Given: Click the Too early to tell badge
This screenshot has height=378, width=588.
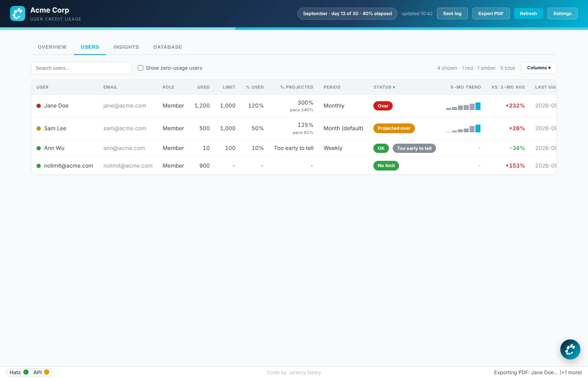Looking at the screenshot, I should tap(414, 148).
